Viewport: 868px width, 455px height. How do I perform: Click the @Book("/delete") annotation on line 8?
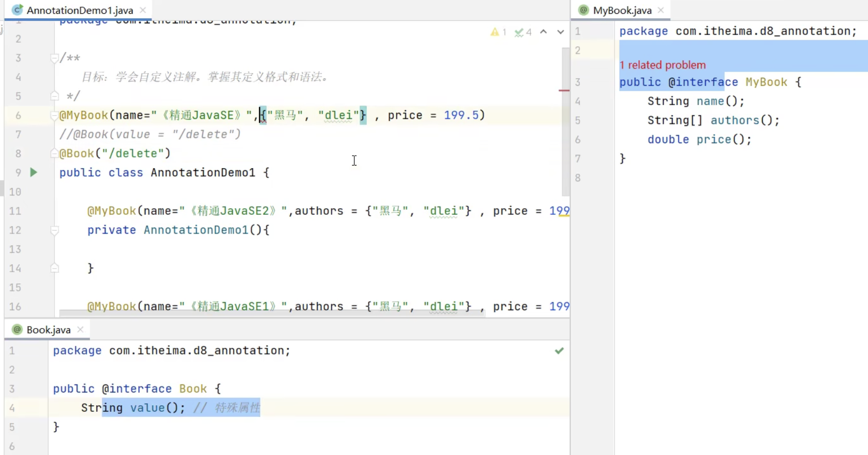pyautogui.click(x=115, y=153)
